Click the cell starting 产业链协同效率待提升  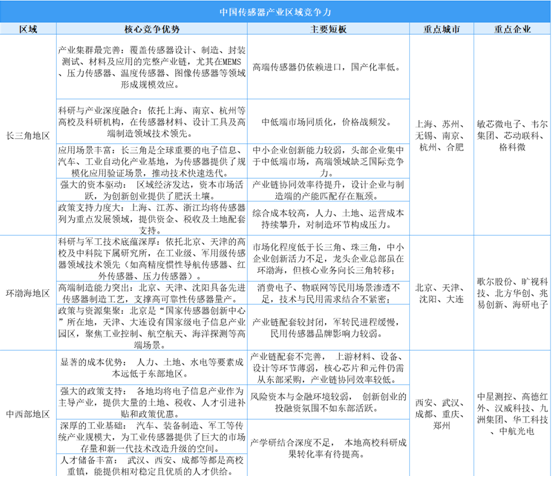[329, 190]
